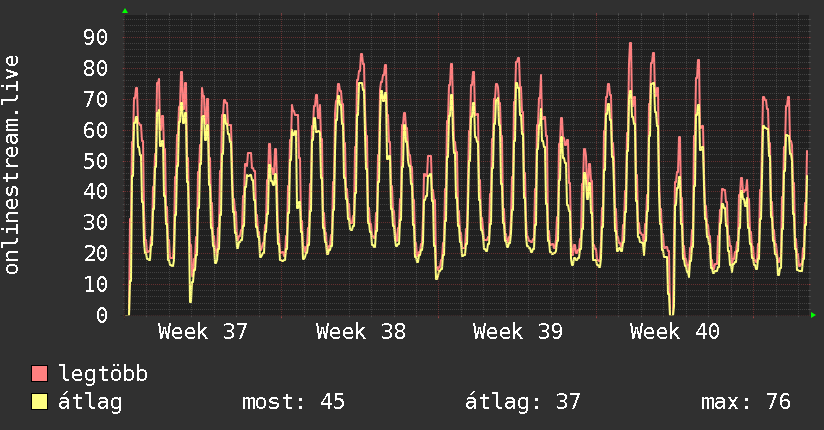The image size is (824, 430).
Task: Click the átlag: 37 statistic
Action: click(x=522, y=402)
